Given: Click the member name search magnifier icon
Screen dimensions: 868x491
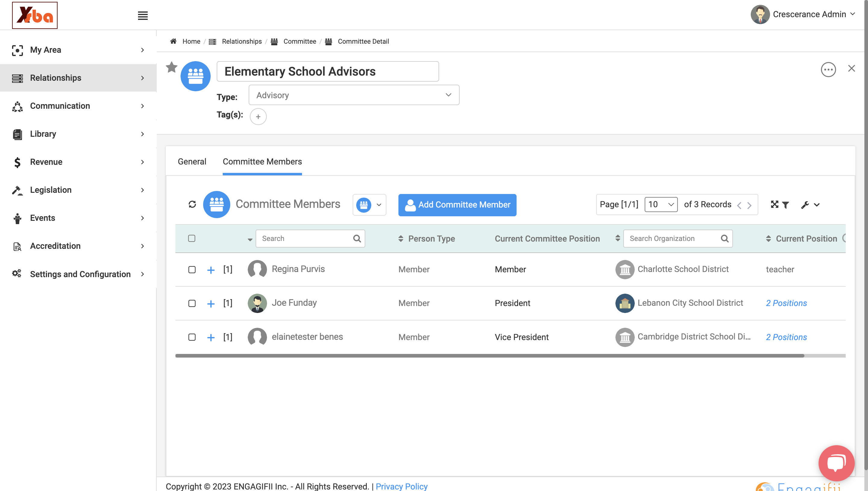Looking at the screenshot, I should (x=357, y=238).
